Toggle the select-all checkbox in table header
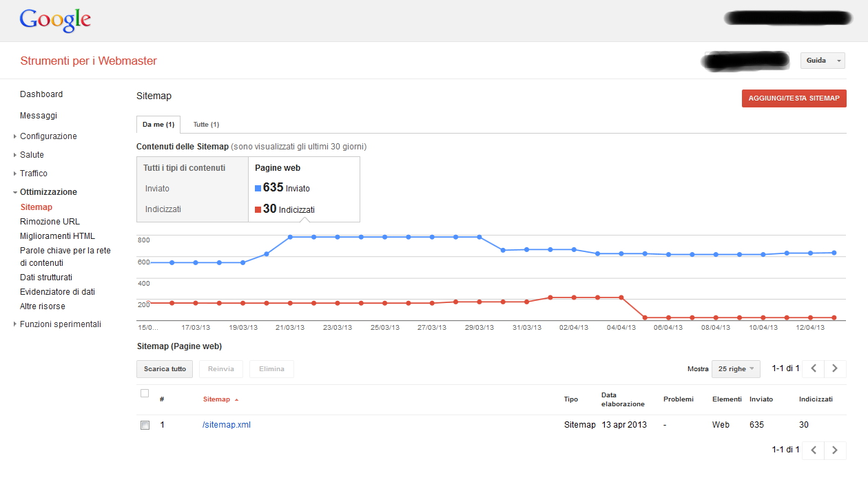The width and height of the screenshot is (868, 502). pos(145,393)
